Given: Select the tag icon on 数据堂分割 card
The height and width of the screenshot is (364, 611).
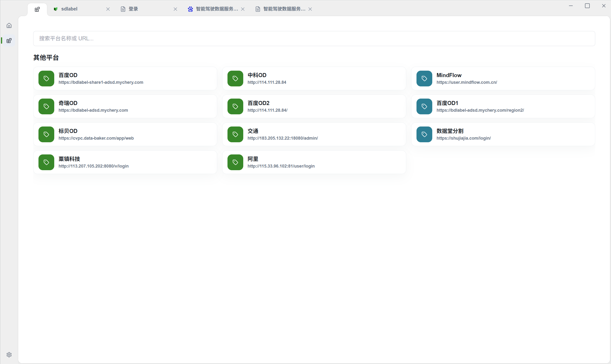Looking at the screenshot, I should click(424, 134).
